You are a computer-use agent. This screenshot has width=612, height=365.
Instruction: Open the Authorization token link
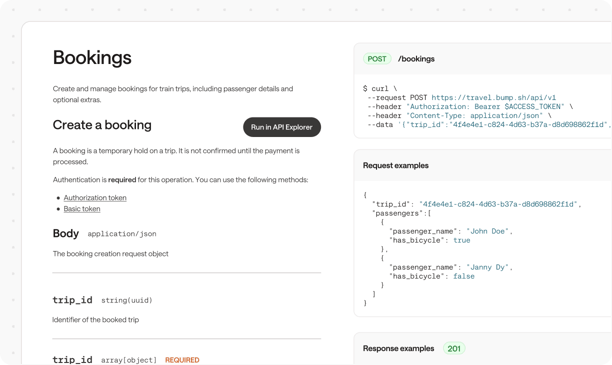95,198
